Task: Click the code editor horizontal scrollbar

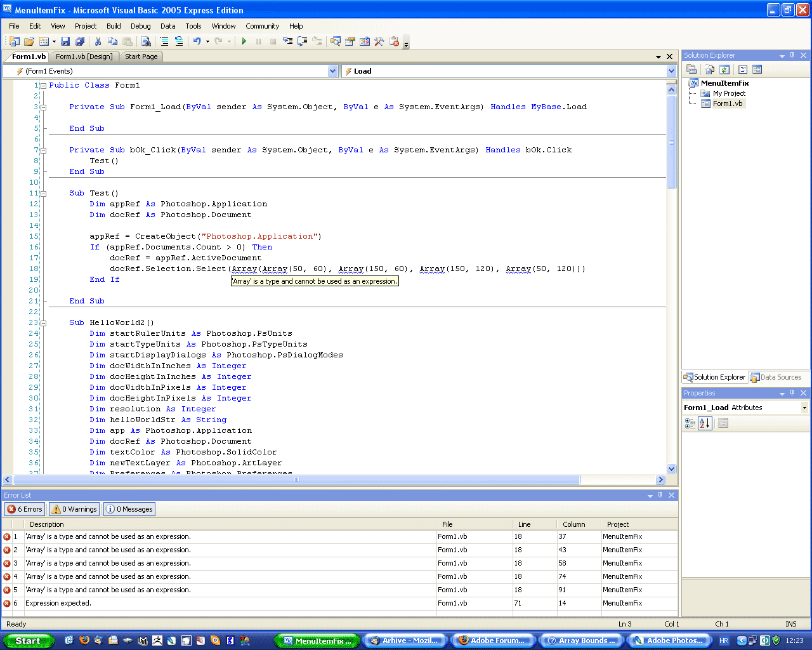Action: click(x=296, y=480)
